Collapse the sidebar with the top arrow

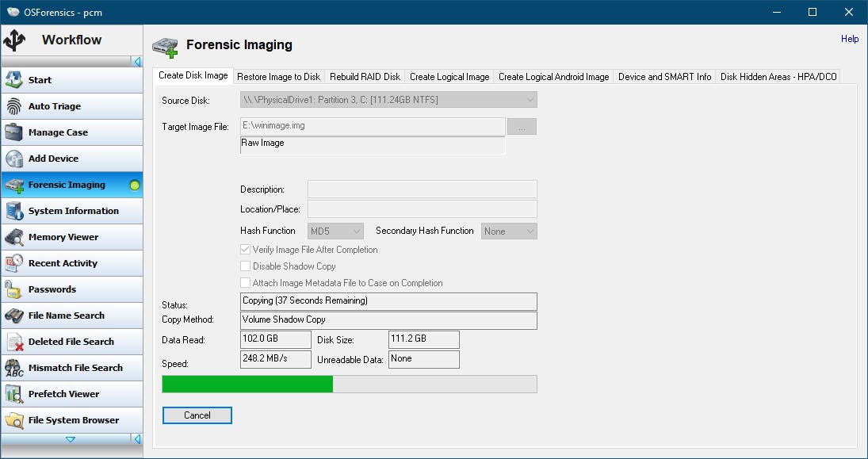coord(137,62)
